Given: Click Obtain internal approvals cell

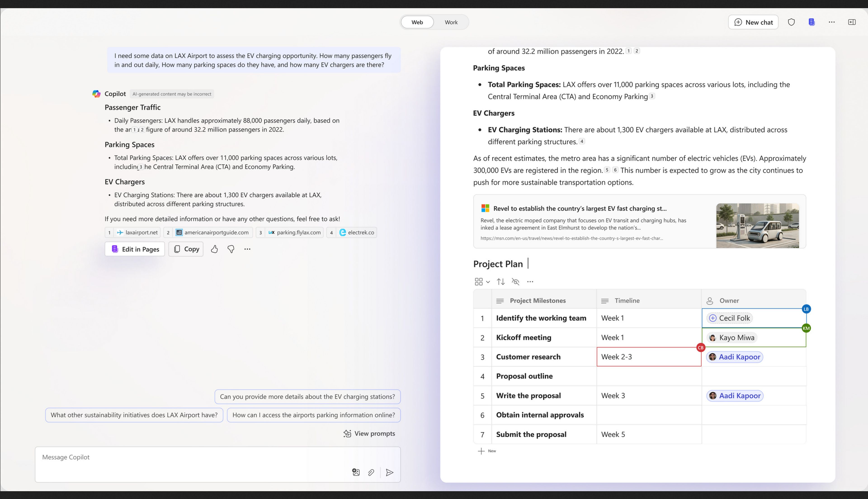Looking at the screenshot, I should (x=544, y=415).
